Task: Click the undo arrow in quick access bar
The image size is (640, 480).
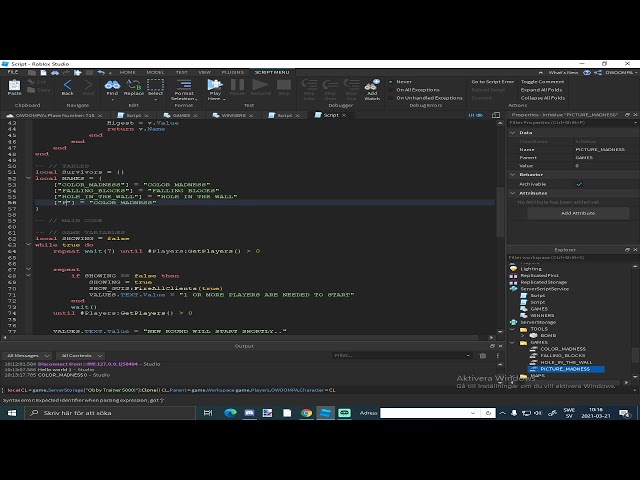Action: coord(101,73)
